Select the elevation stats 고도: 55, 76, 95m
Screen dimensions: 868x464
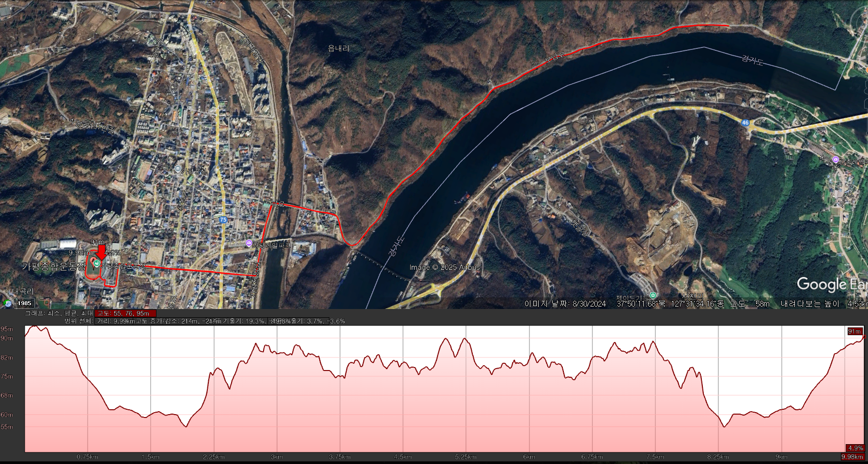pyautogui.click(x=125, y=313)
